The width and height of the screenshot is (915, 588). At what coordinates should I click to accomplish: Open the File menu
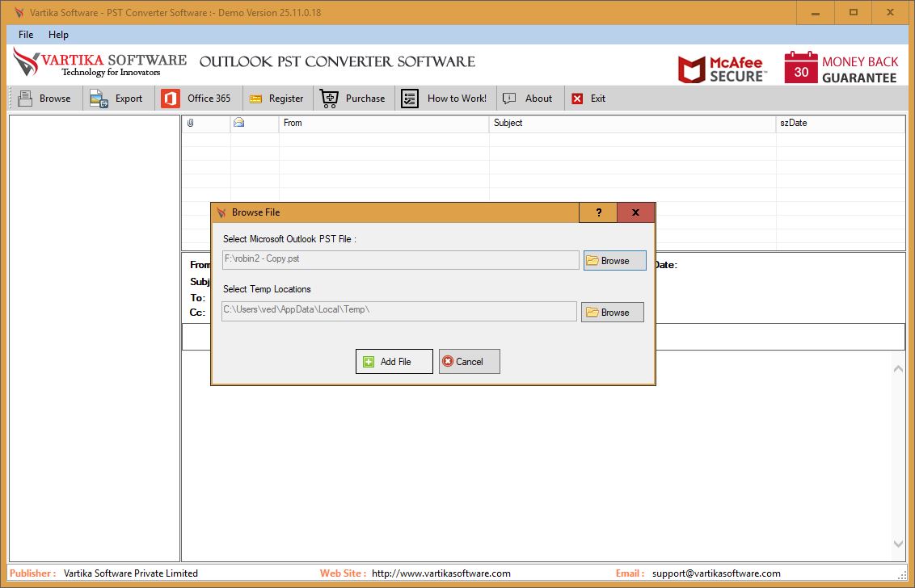pos(26,35)
